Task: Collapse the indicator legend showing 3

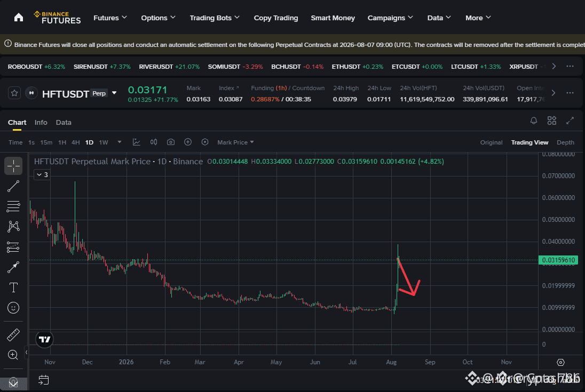Action: pyautogui.click(x=42, y=174)
